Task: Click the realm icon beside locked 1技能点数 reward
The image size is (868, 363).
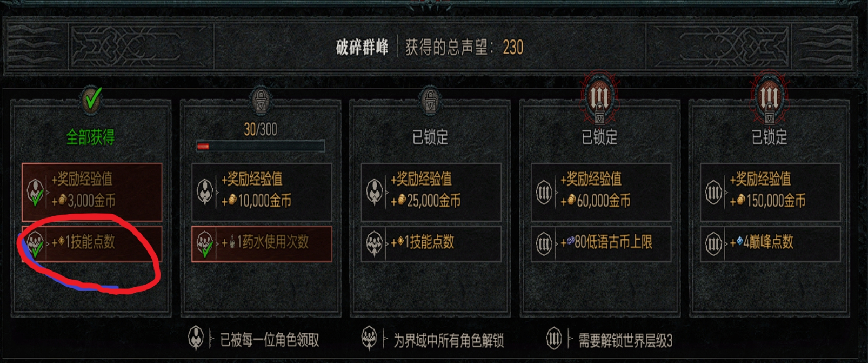Action: pyautogui.click(x=375, y=243)
